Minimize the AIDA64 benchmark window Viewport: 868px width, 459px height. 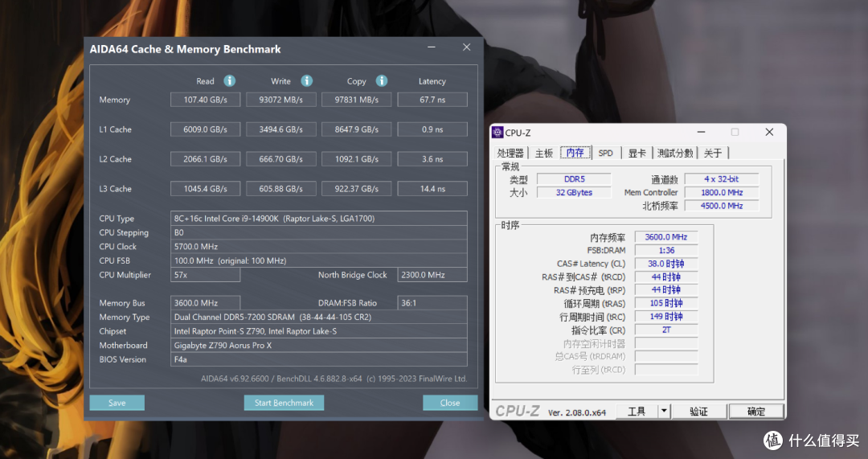432,47
